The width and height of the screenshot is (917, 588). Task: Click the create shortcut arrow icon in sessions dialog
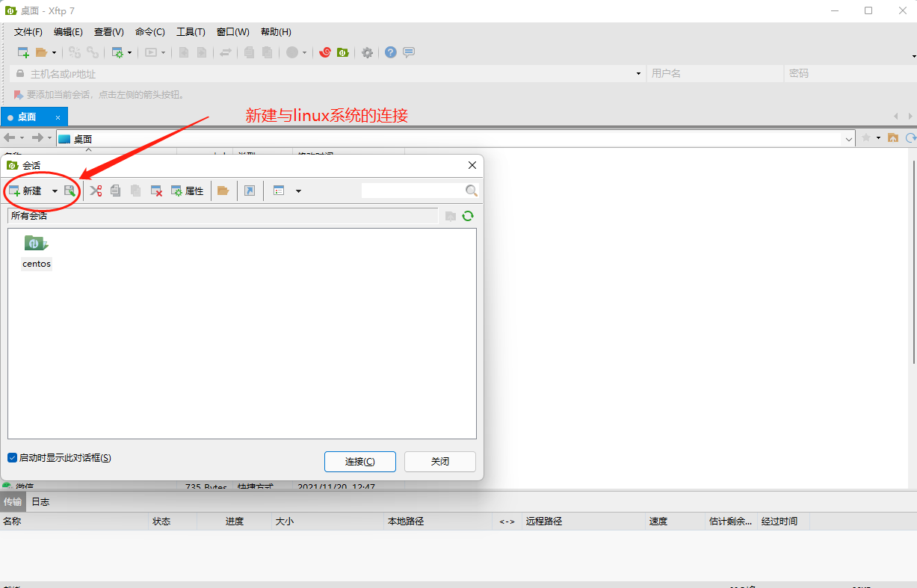point(250,191)
